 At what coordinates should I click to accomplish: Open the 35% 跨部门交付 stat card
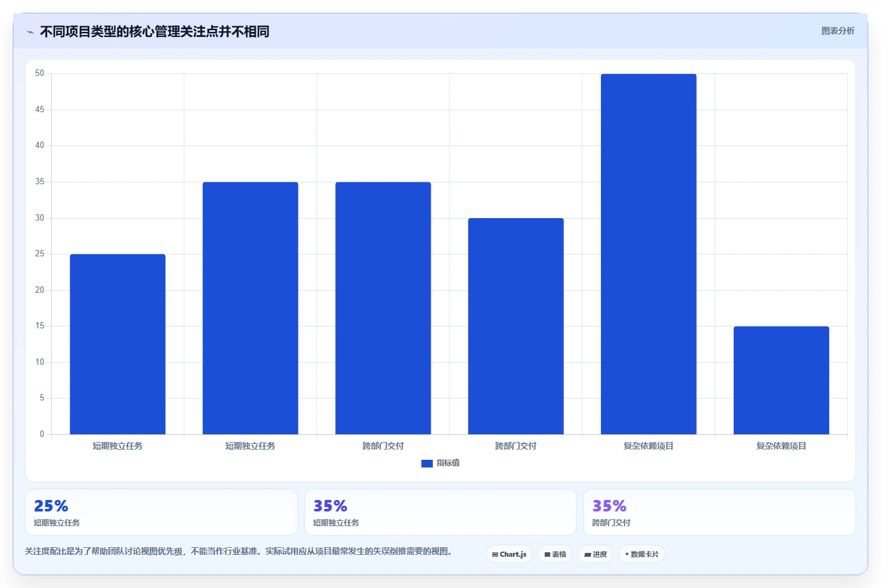[x=720, y=512]
